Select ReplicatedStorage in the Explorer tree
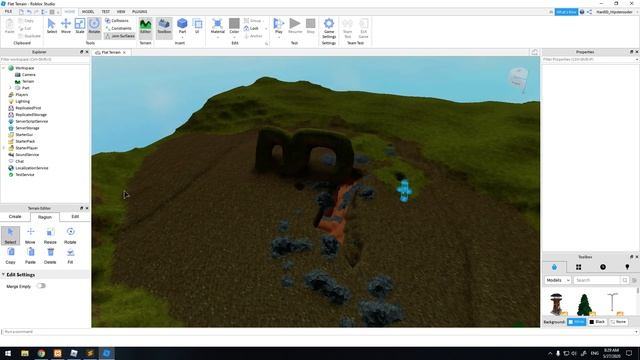The height and width of the screenshot is (360, 640). 31,115
